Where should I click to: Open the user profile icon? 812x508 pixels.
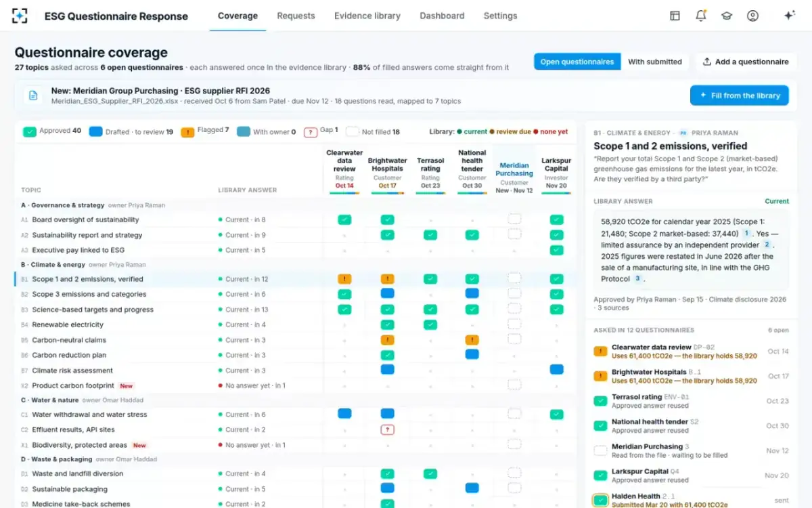point(752,16)
